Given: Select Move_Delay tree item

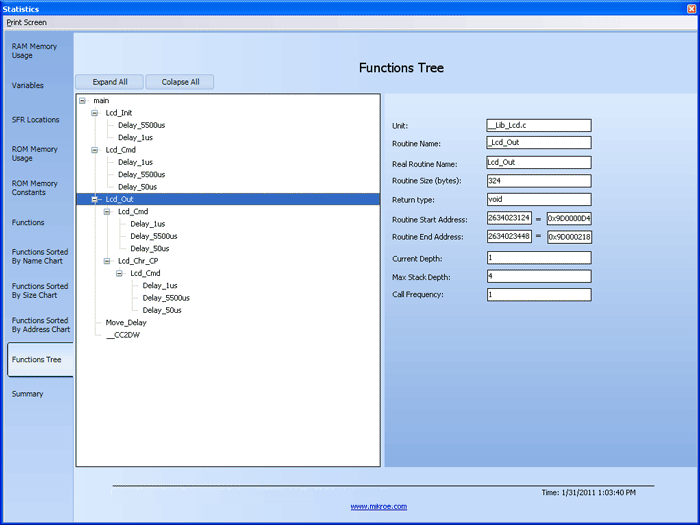Looking at the screenshot, I should click(x=126, y=323).
